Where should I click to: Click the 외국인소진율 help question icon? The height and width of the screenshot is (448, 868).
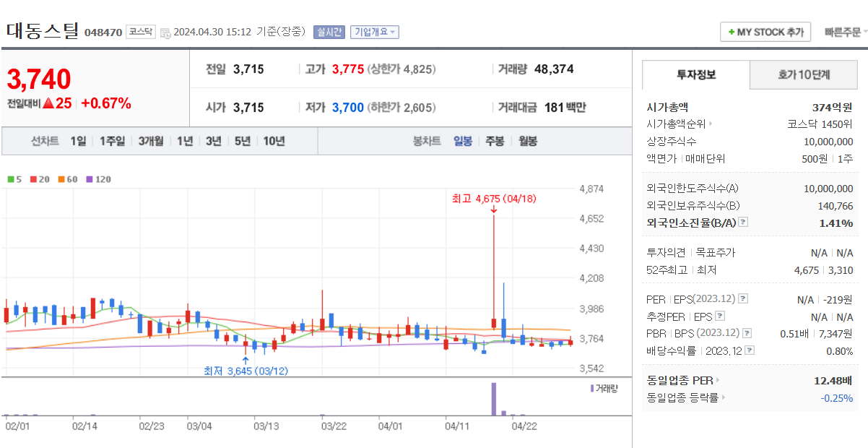[743, 223]
